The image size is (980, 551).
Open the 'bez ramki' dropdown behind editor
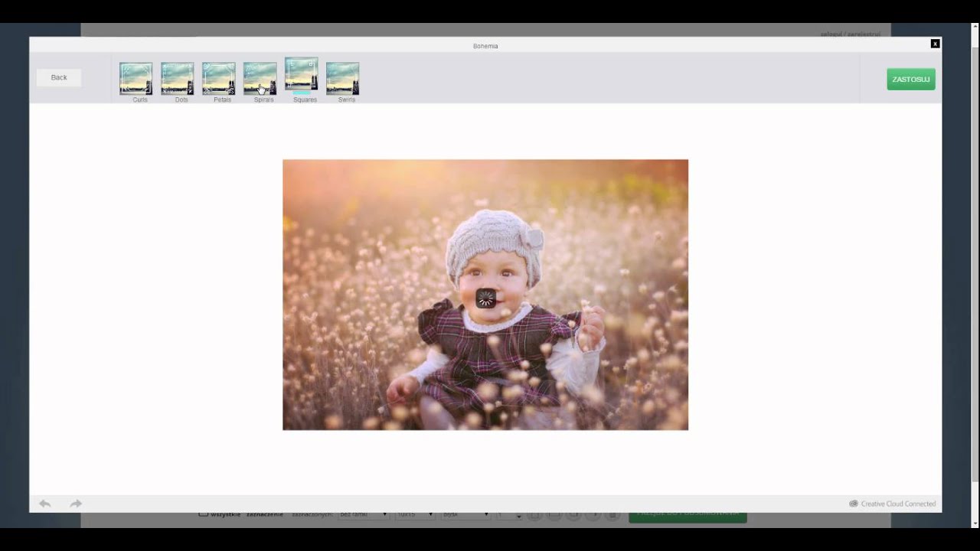[x=364, y=515]
